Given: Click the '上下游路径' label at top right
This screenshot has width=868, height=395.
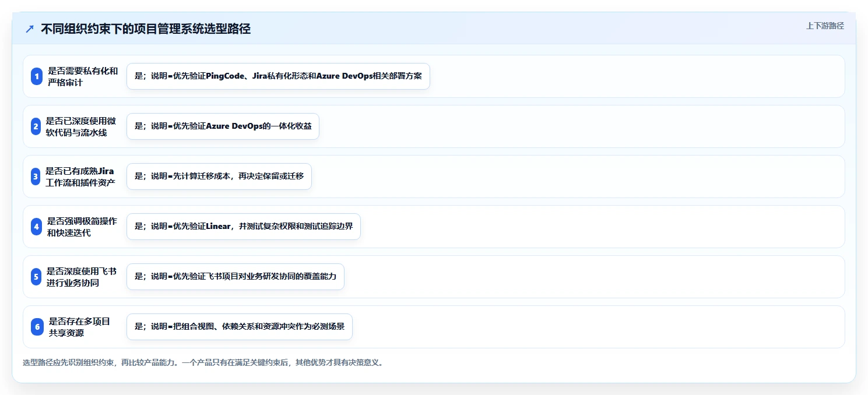Looking at the screenshot, I should [x=825, y=26].
